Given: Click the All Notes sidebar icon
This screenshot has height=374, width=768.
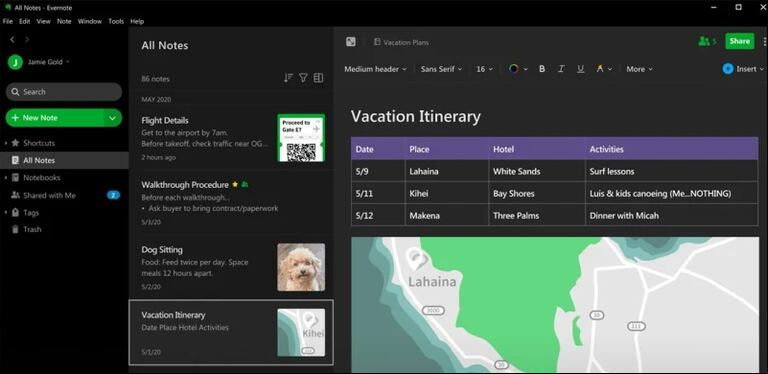Looking at the screenshot, I should coord(15,160).
